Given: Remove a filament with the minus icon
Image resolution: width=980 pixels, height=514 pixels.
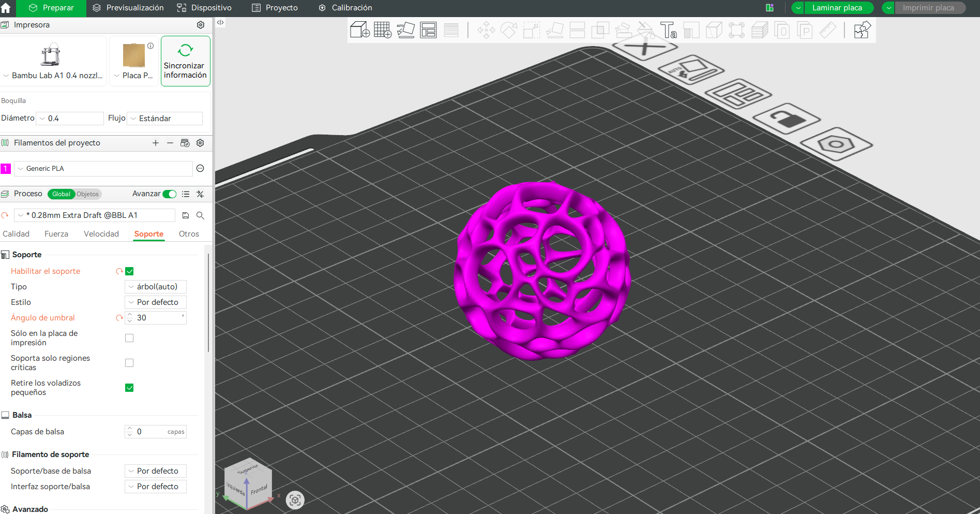Looking at the screenshot, I should coord(170,143).
